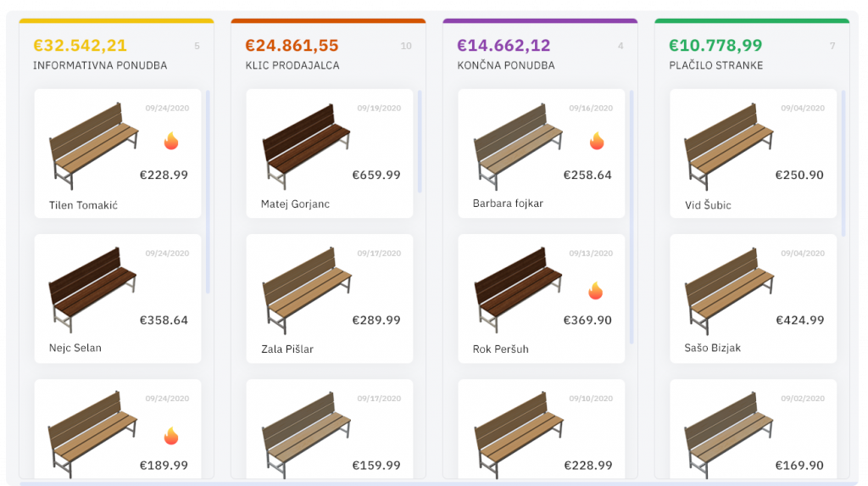Select the Klic prodajalca column header

[x=292, y=65]
